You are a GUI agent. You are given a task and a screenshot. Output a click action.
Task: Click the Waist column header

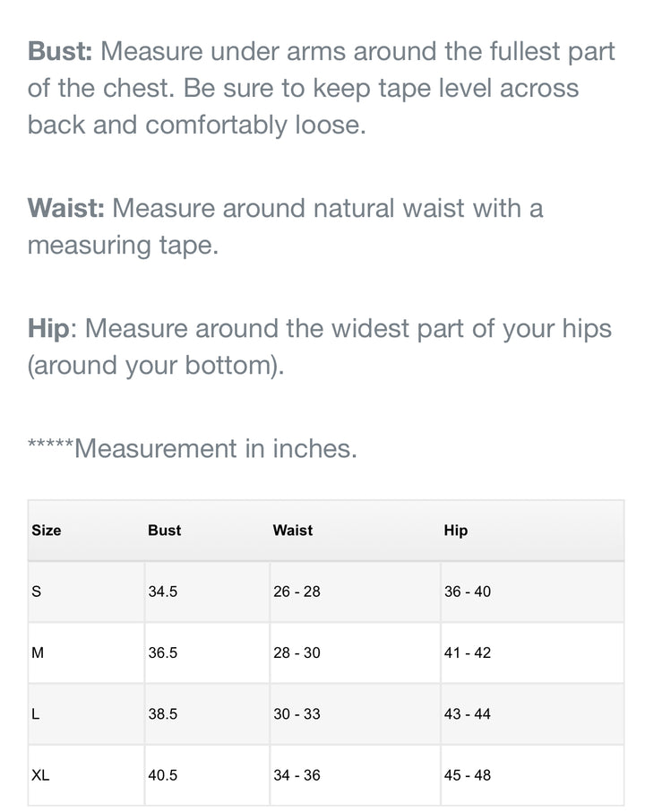tap(293, 531)
